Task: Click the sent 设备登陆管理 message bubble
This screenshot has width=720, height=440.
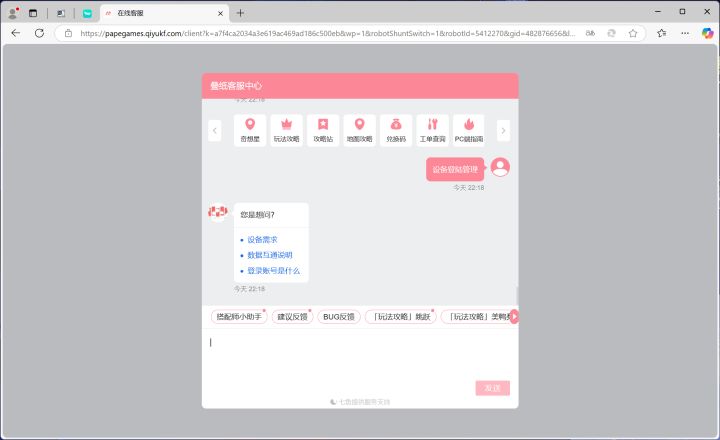Action: coord(455,169)
